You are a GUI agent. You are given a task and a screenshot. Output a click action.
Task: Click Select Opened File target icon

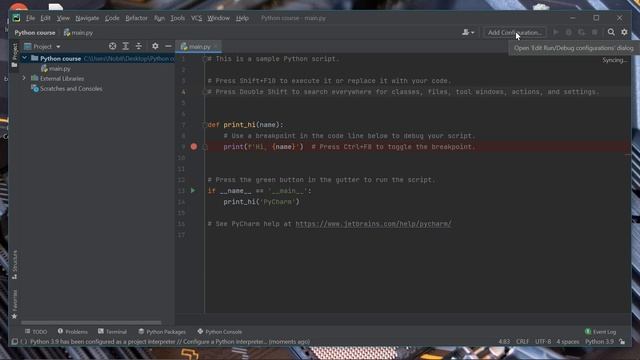tap(112, 46)
